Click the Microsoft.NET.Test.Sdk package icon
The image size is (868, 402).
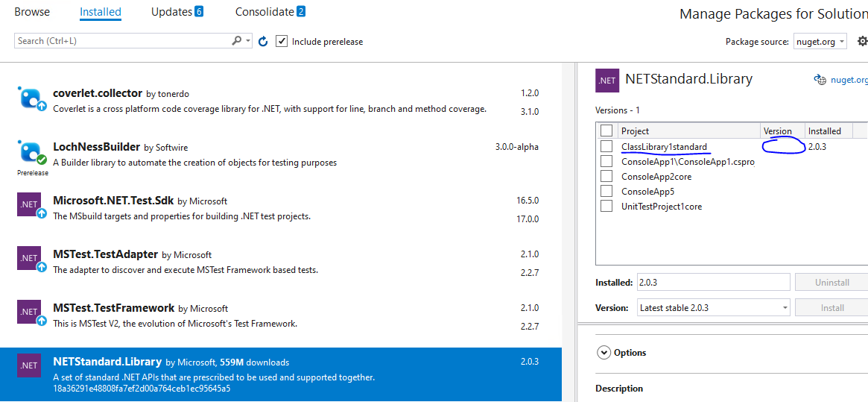click(x=31, y=206)
